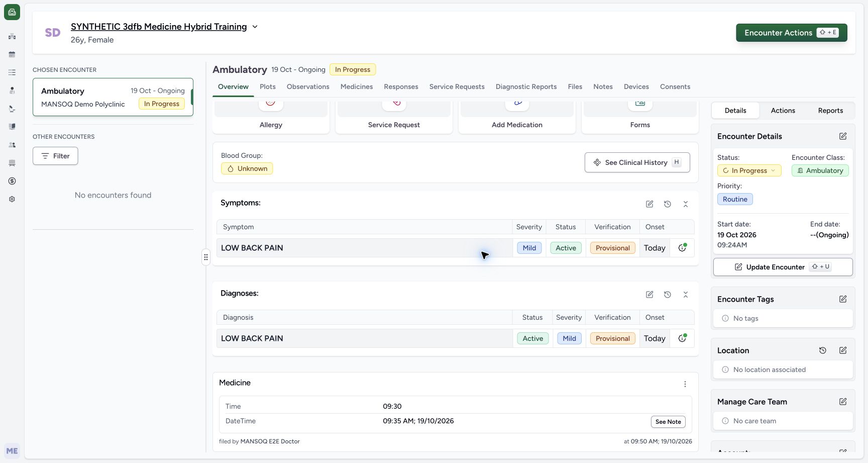868x463 pixels.
Task: View the Symptoms history icon
Action: (668, 204)
